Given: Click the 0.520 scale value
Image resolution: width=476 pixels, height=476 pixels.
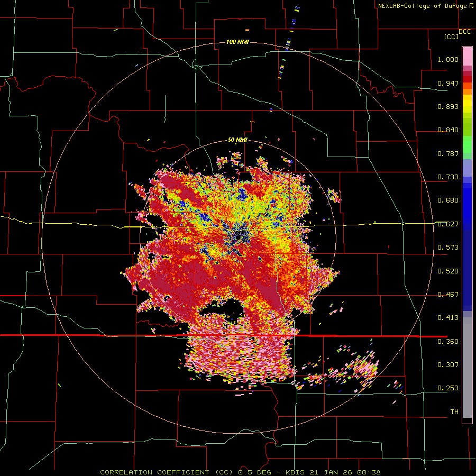Looking at the screenshot, I should [448, 271].
